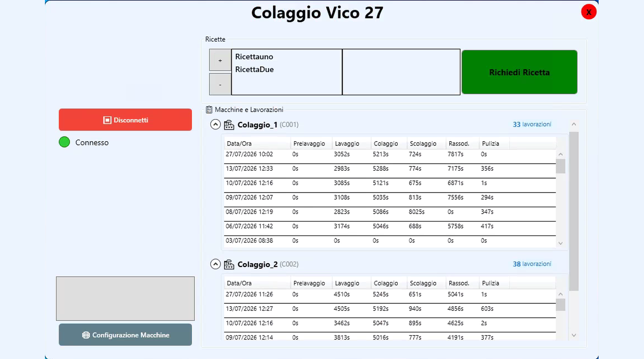644x359 pixels.
Task: Click the clipboard icon beside Macchine e Lavorazioni
Action: [x=209, y=110]
